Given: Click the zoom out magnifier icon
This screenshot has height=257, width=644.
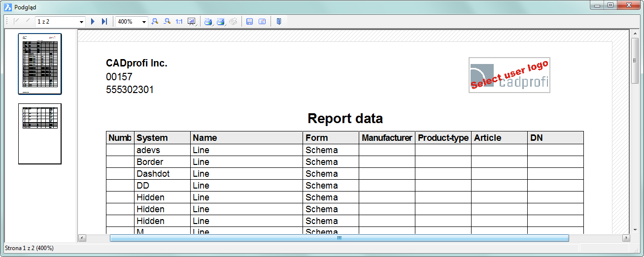Looking at the screenshot, I should tap(167, 22).
